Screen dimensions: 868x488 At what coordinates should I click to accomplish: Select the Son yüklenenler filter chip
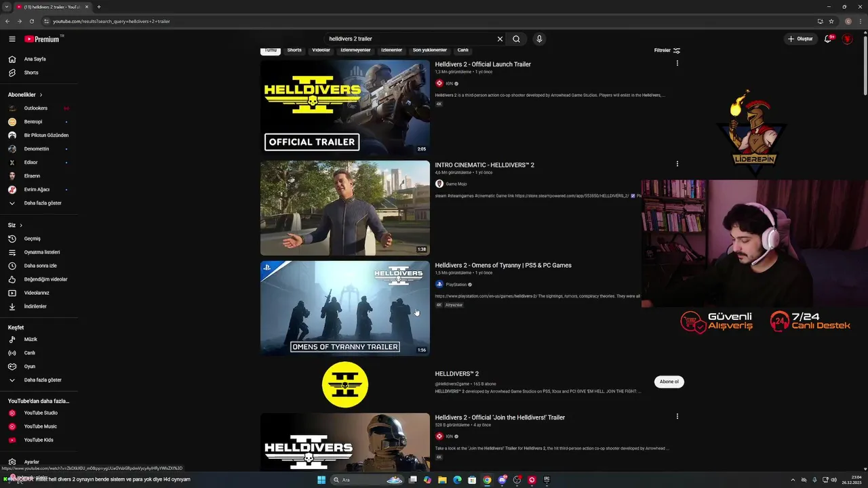click(x=430, y=50)
